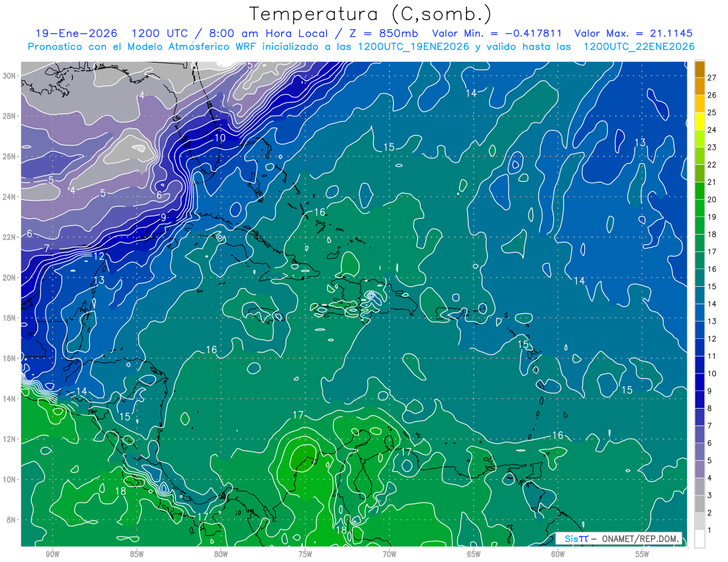The height and width of the screenshot is (562, 728).
Task: Click the initialization time "1200UTC_19ENE2026"
Action: tap(413, 47)
